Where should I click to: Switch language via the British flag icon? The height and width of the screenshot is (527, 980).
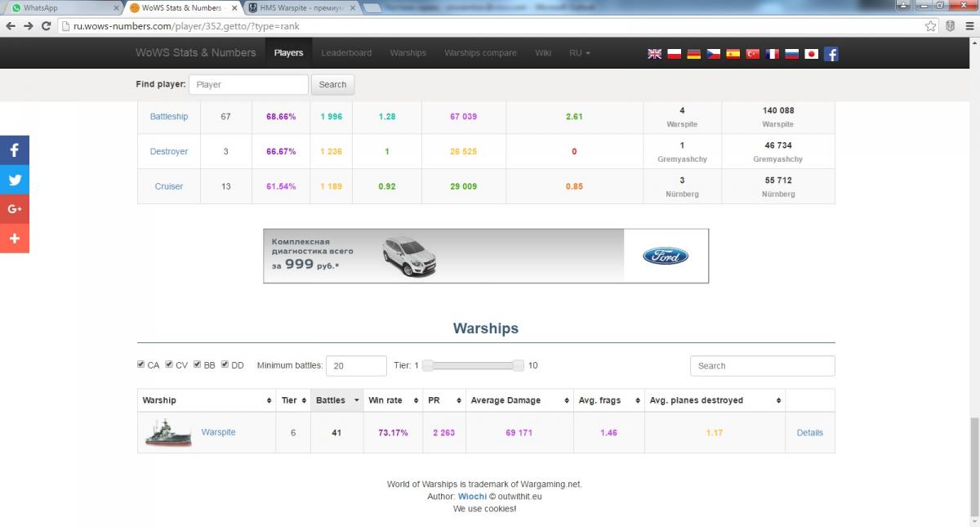[655, 54]
